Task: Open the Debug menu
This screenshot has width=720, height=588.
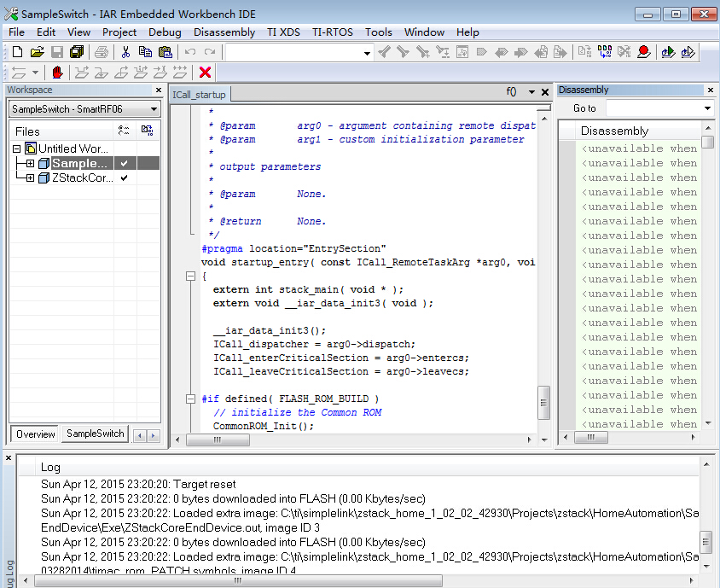Action: pyautogui.click(x=165, y=32)
